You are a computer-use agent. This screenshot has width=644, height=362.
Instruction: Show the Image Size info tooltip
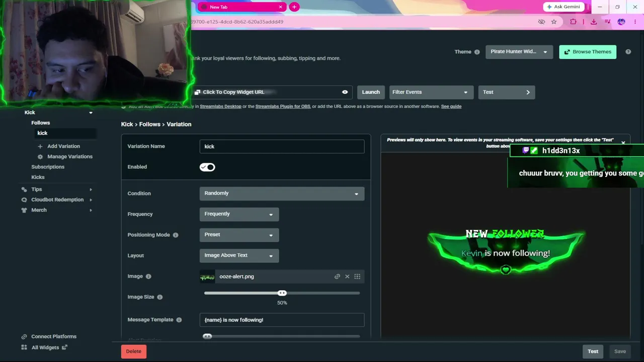coord(159,297)
